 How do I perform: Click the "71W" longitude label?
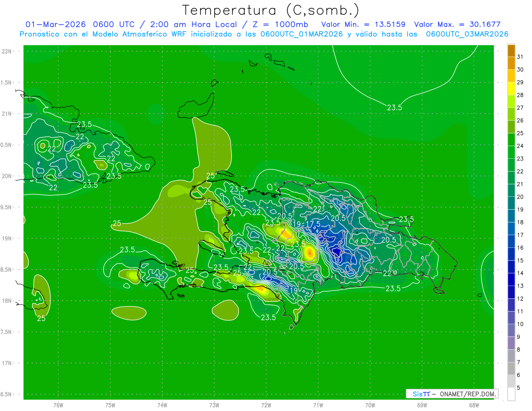pos(318,405)
